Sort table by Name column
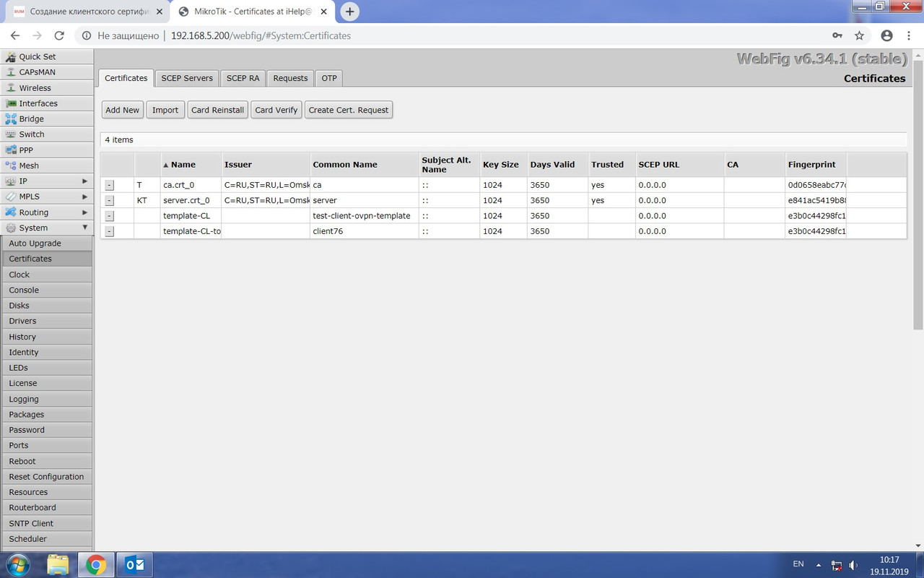Viewport: 924px width, 578px height. click(x=191, y=165)
